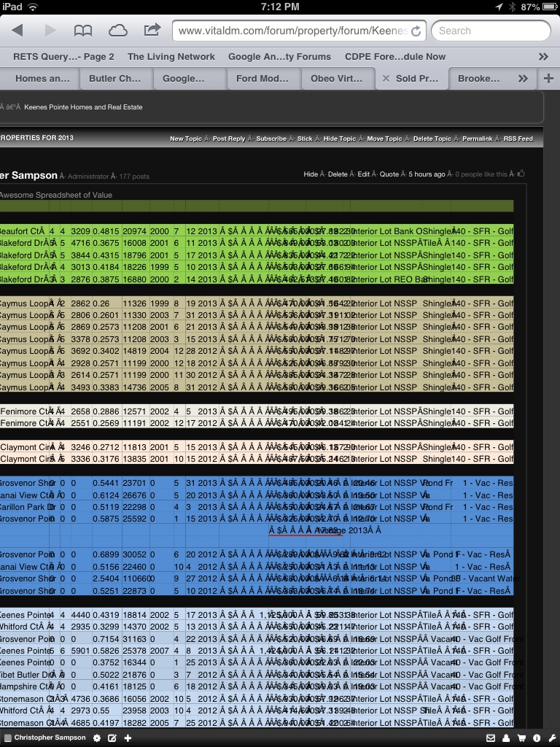The height and width of the screenshot is (747, 560).
Task: Expand the bookmarks bar overflow chevron
Action: (543, 56)
